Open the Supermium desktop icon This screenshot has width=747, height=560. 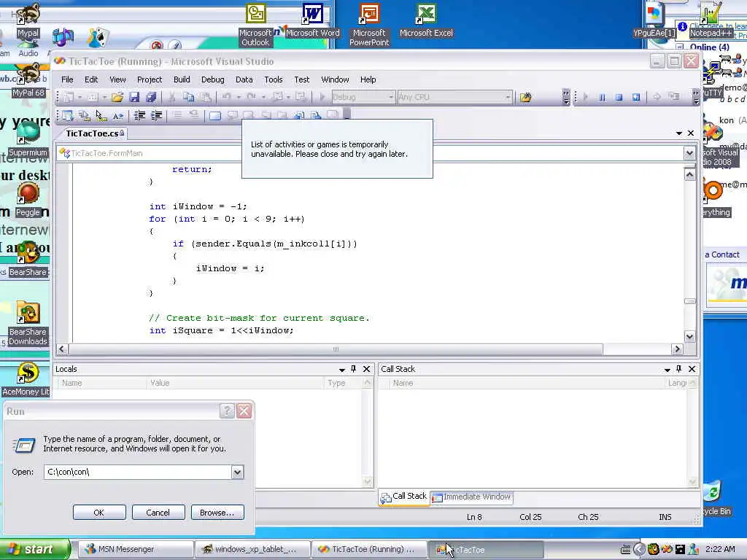(28, 139)
